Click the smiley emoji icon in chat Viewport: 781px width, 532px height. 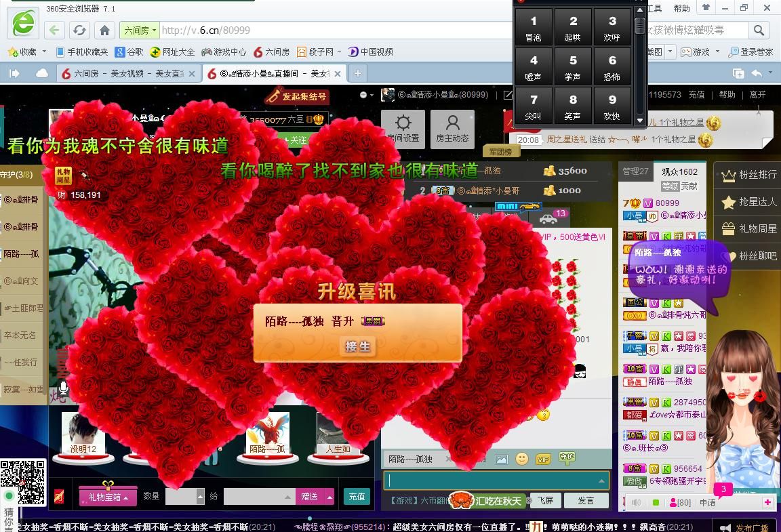tap(522, 459)
